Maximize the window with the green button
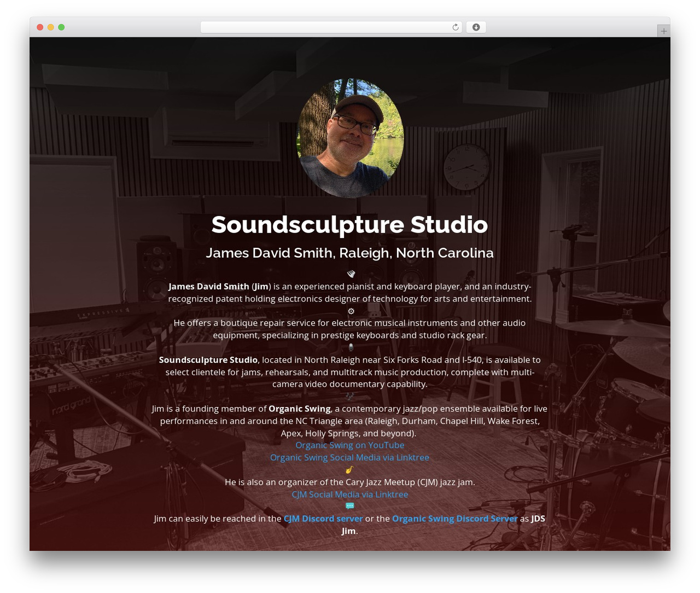Image resolution: width=700 pixels, height=593 pixels. (61, 27)
